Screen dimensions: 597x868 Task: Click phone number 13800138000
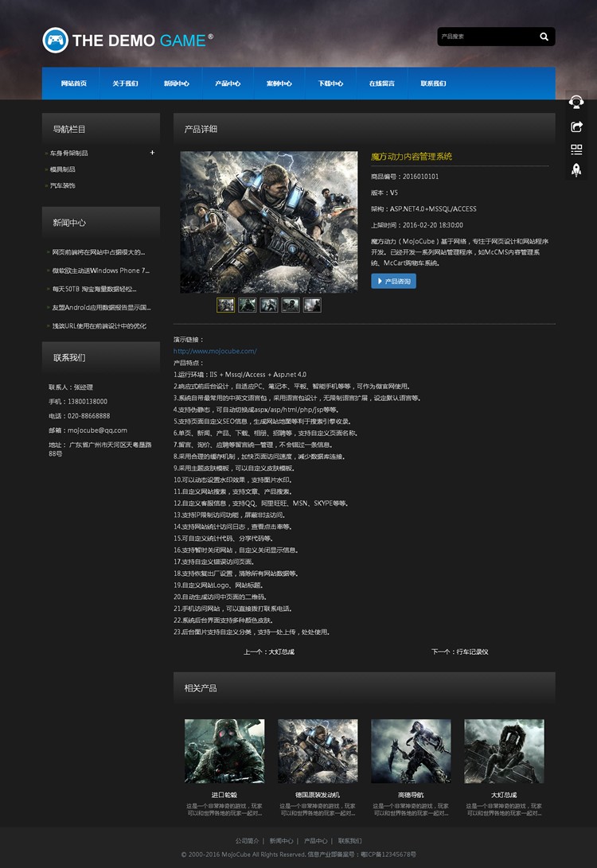pyautogui.click(x=88, y=401)
